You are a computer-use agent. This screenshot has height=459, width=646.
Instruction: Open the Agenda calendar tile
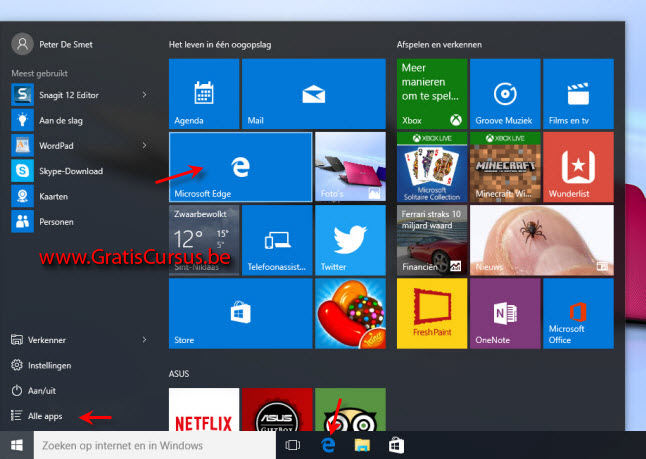[204, 94]
